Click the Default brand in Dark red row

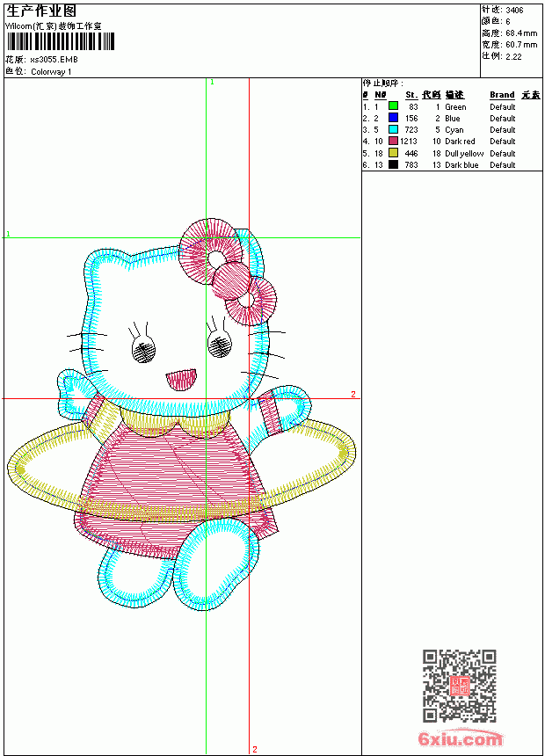tap(503, 142)
